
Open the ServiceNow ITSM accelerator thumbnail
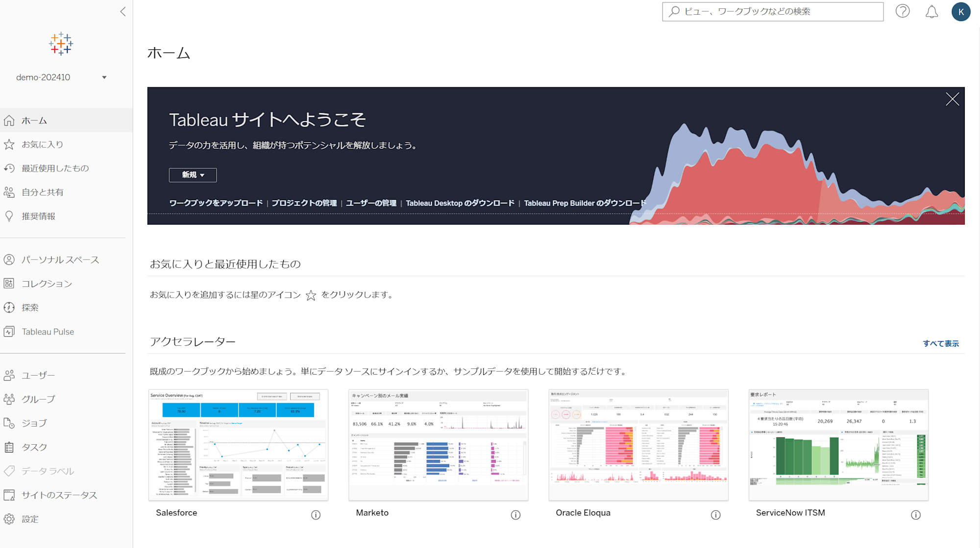click(x=838, y=445)
